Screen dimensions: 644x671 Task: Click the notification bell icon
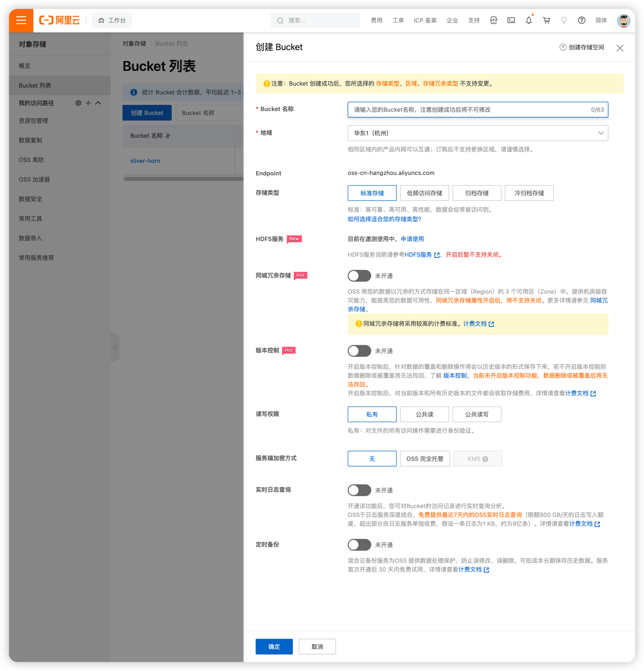point(528,21)
